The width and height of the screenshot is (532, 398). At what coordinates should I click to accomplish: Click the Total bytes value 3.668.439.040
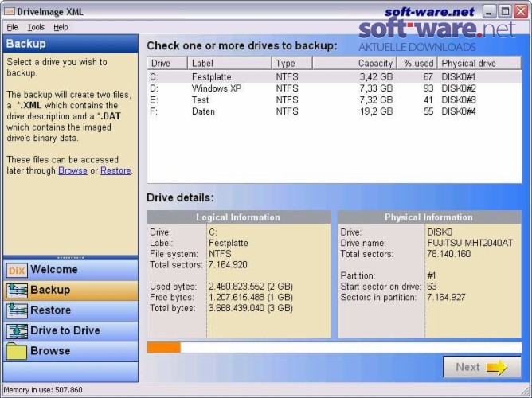(x=250, y=308)
